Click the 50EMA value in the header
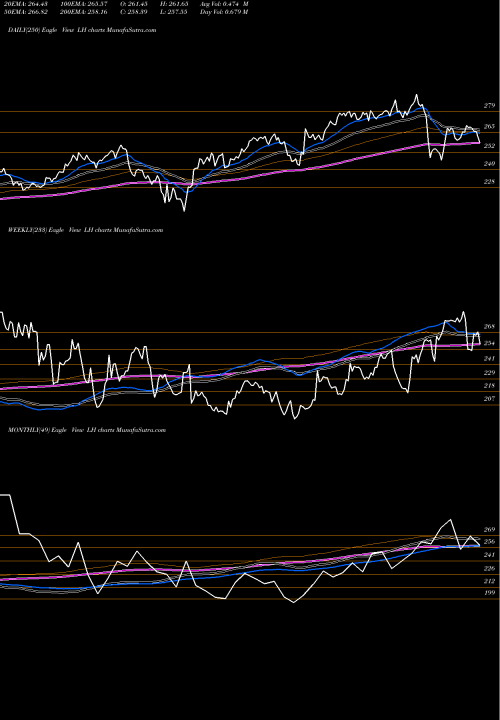The height and width of the screenshot is (720, 500). click(x=24, y=12)
